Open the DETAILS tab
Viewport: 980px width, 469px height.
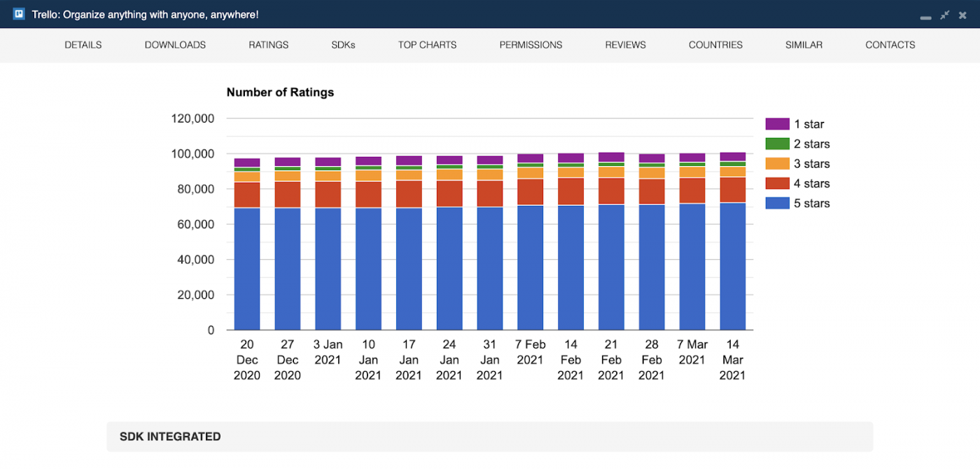pyautogui.click(x=83, y=45)
